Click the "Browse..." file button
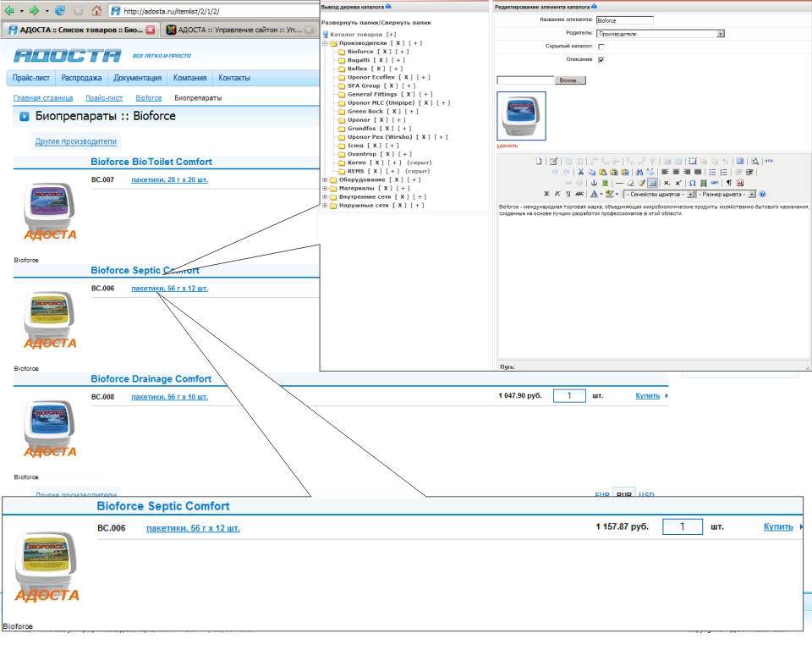 (x=569, y=80)
